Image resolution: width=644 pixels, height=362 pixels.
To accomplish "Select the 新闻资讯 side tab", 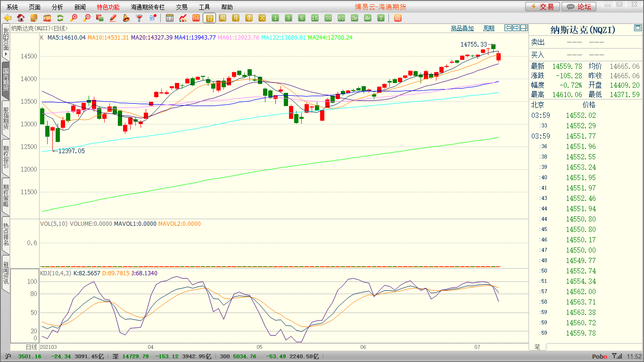I will 6,273.
